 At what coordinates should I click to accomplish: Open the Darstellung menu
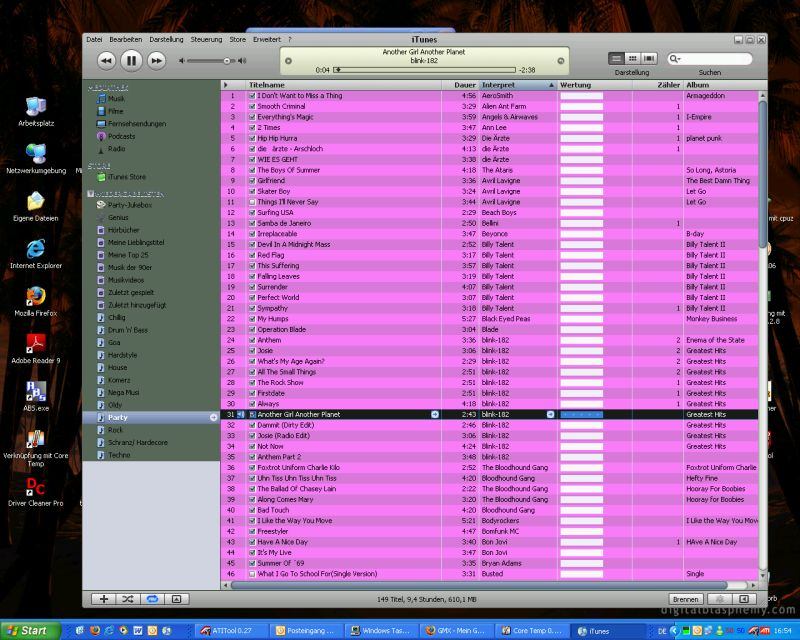tap(166, 39)
